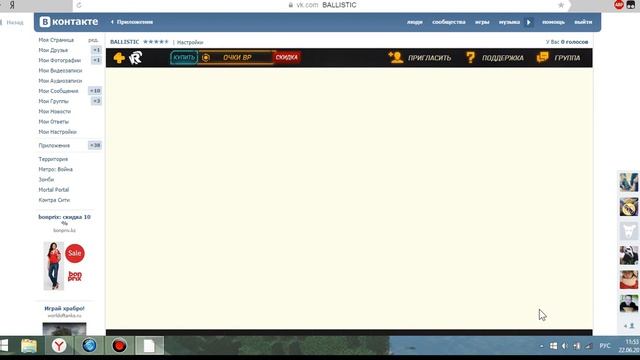Open Мои Группы in the sidebar
Viewport: 640px width, 360px height.
tap(53, 101)
